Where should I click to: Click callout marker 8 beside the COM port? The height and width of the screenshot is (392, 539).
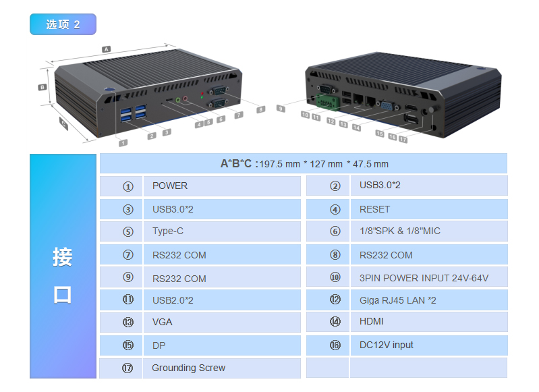click(x=261, y=110)
